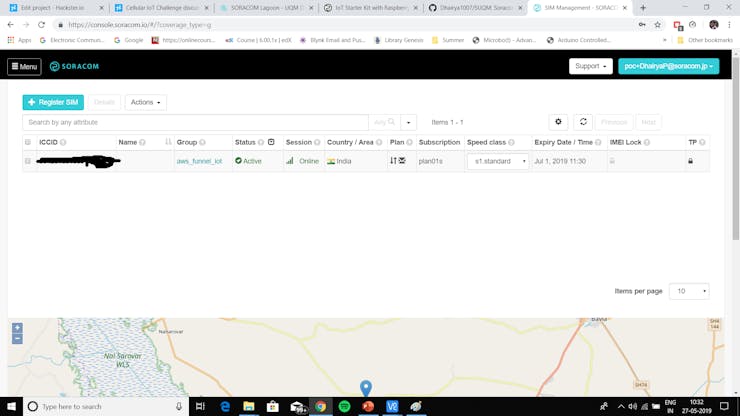Select the SIM row checkbox

[x=28, y=161]
